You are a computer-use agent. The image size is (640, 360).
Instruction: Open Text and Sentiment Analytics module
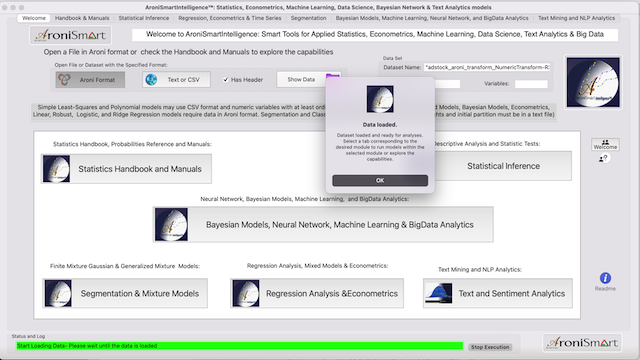[498, 293]
